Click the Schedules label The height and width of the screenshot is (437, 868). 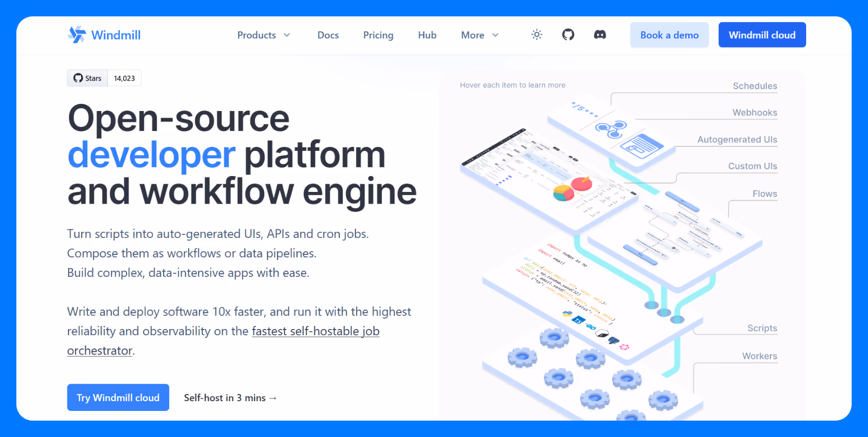755,86
